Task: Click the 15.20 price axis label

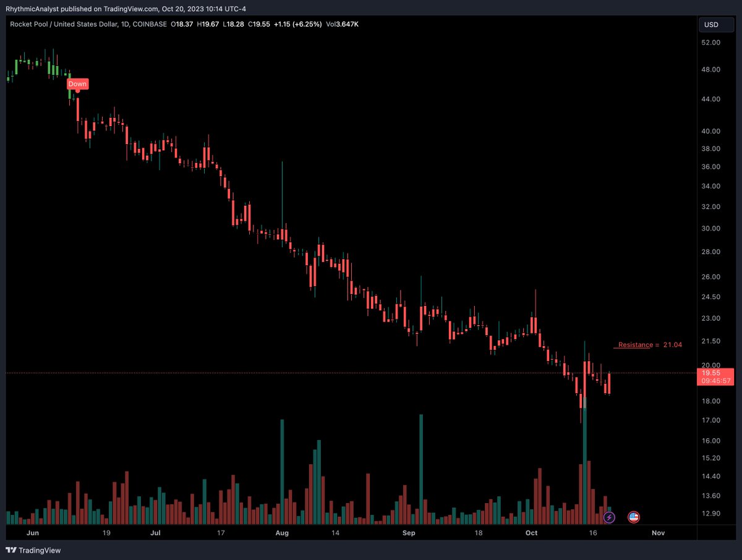Action: 712,458
